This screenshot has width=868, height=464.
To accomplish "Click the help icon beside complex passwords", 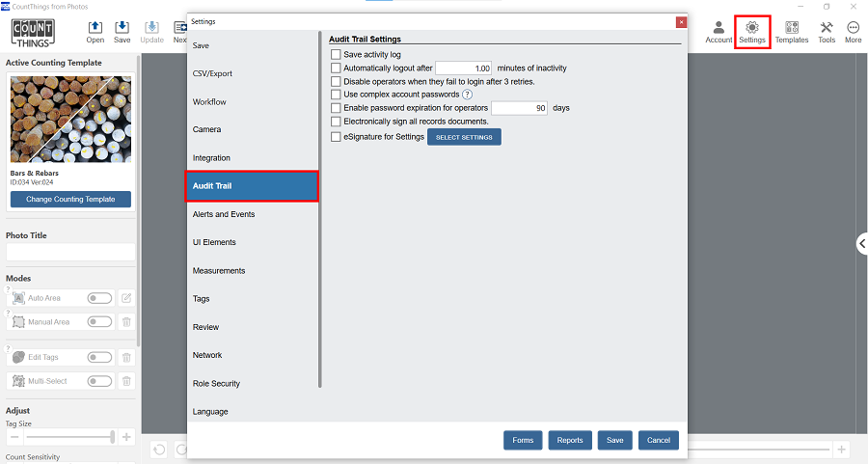I will (467, 95).
